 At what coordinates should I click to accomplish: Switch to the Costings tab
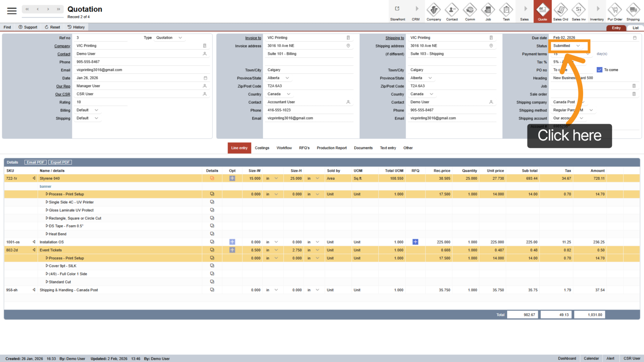pyautogui.click(x=262, y=148)
